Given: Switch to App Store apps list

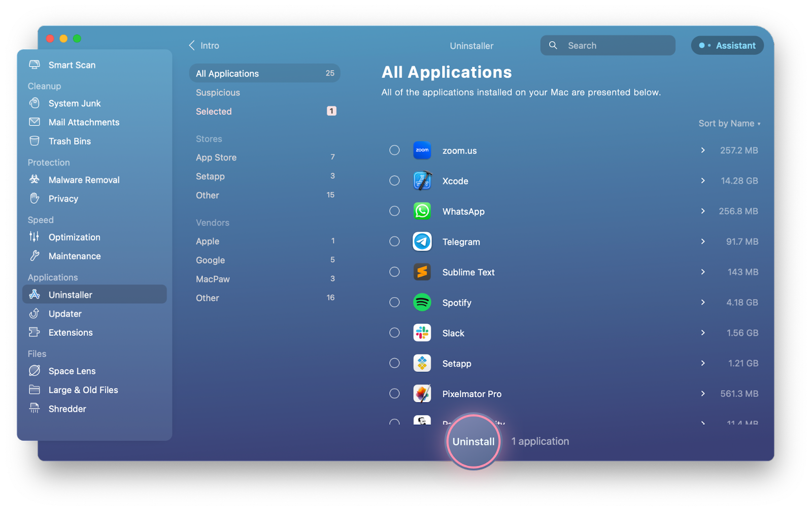Looking at the screenshot, I should [x=217, y=157].
